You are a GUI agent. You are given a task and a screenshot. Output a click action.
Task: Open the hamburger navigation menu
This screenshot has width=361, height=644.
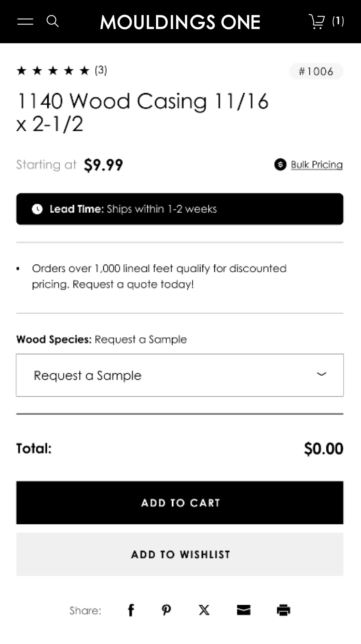tap(25, 22)
